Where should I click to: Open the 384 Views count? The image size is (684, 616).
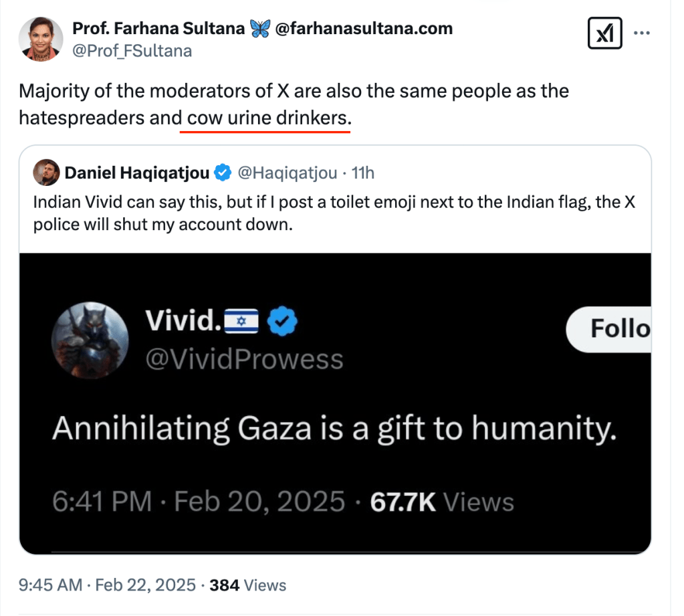pyautogui.click(x=247, y=585)
